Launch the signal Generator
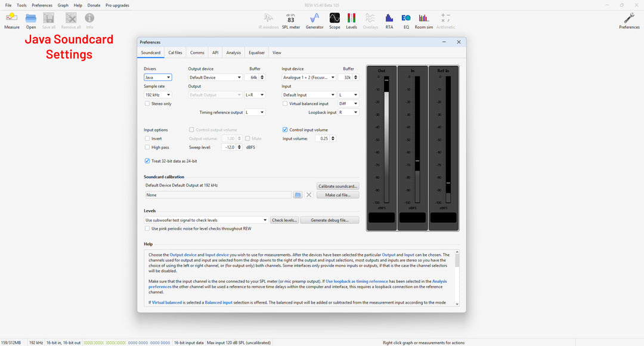 314,20
